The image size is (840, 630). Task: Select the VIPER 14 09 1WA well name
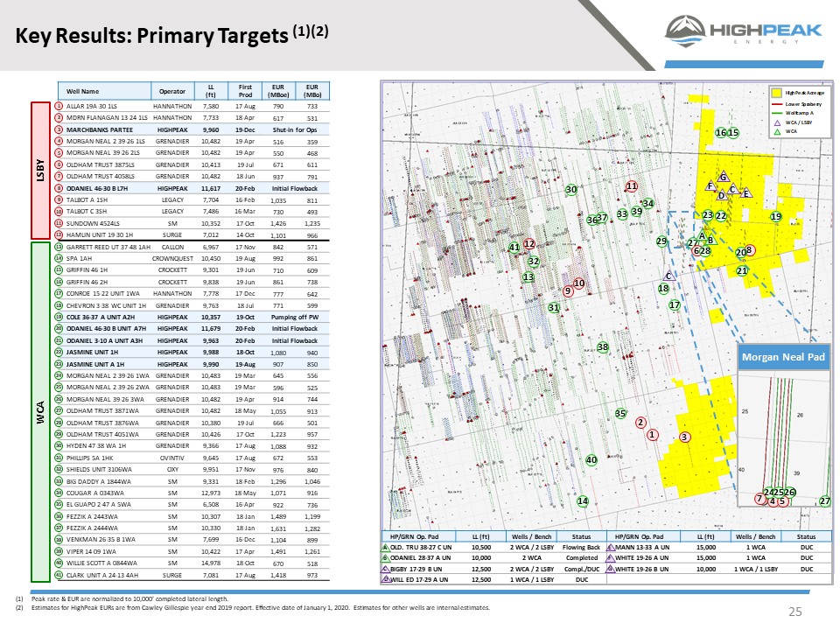pos(91,551)
